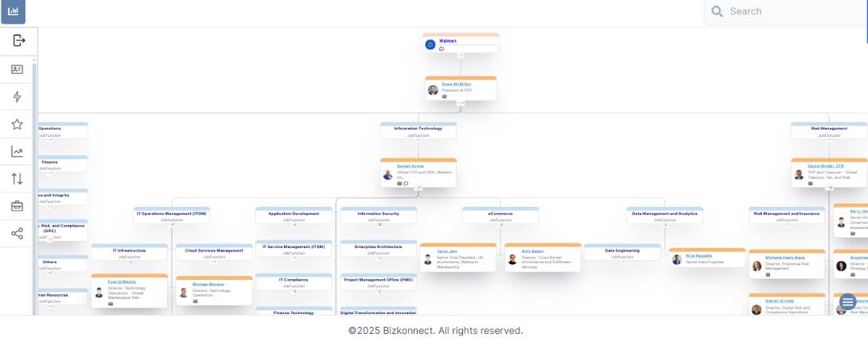Open the trending line chart sidebar icon
This screenshot has width=868, height=338.
coord(18,152)
